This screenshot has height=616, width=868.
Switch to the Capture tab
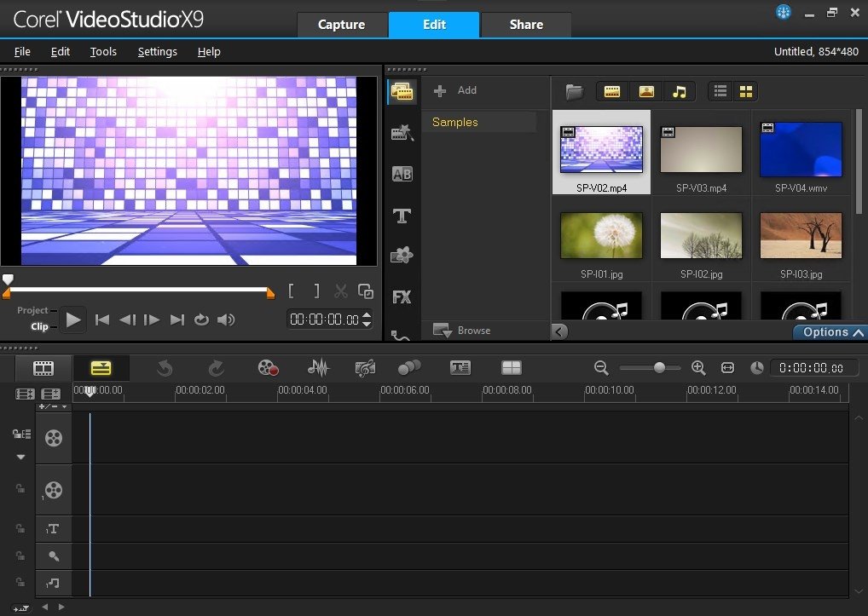tap(342, 25)
